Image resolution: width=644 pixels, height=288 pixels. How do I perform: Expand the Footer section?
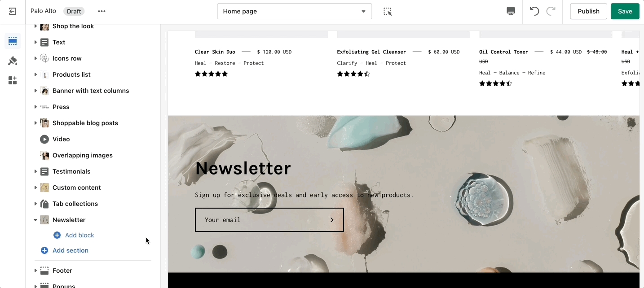click(35, 271)
